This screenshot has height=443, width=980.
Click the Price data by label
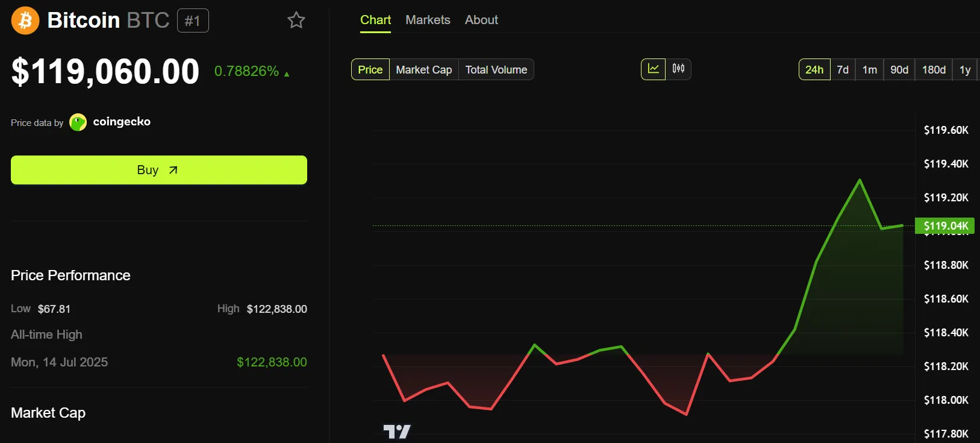pyautogui.click(x=37, y=123)
